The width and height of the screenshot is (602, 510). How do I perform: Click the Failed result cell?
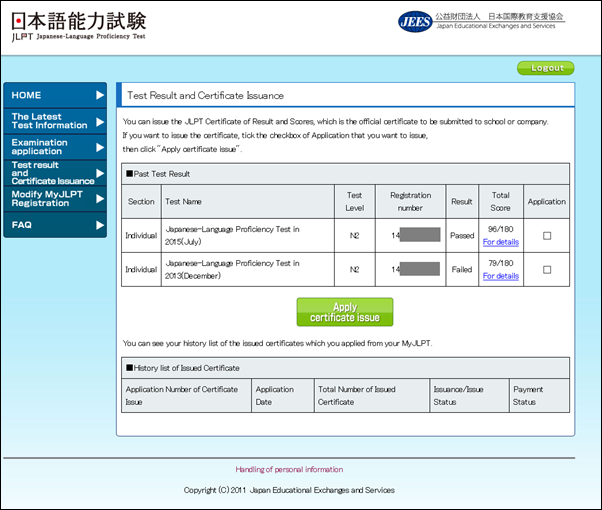point(462,270)
